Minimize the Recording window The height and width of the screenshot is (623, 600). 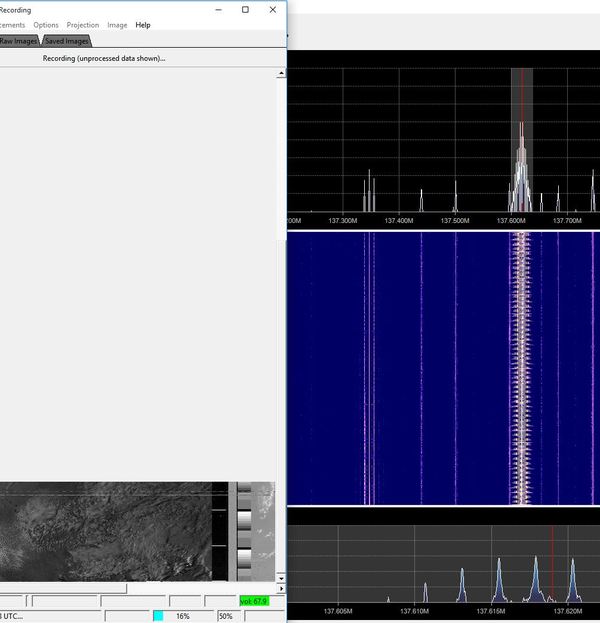coord(218,10)
